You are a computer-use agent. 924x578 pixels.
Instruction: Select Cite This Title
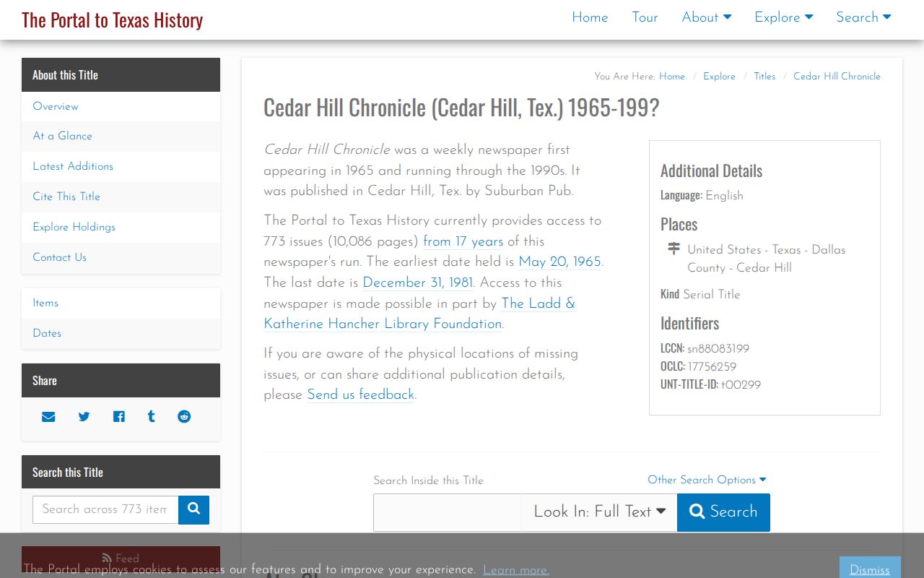(121, 197)
